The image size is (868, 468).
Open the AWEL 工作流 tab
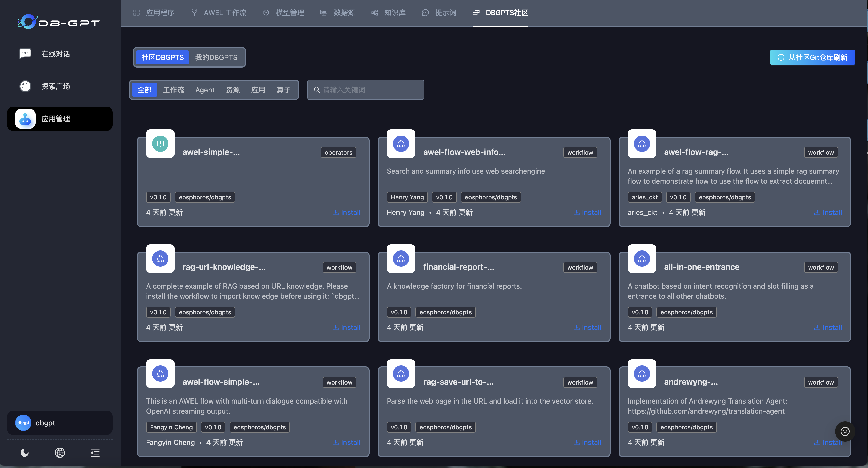click(x=218, y=13)
